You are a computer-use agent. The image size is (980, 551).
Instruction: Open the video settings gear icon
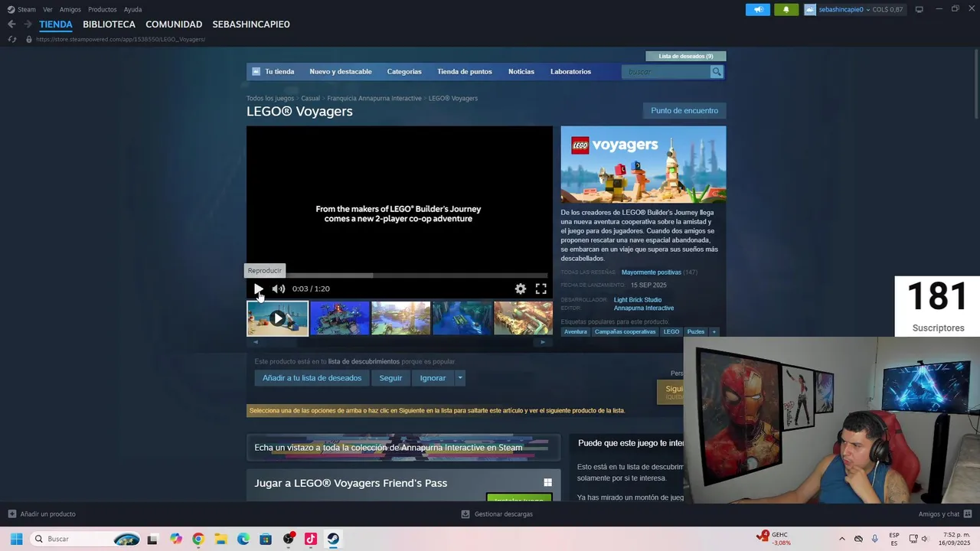coord(521,289)
